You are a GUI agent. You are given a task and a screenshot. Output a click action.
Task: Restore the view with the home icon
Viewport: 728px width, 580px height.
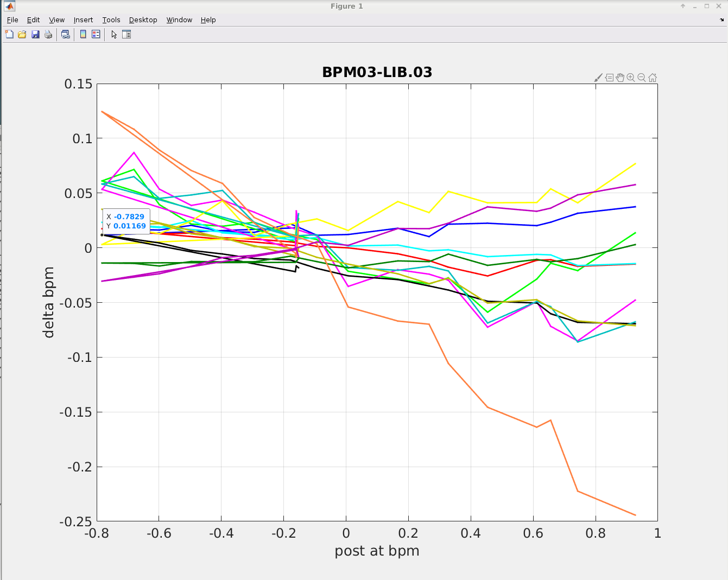pyautogui.click(x=653, y=78)
